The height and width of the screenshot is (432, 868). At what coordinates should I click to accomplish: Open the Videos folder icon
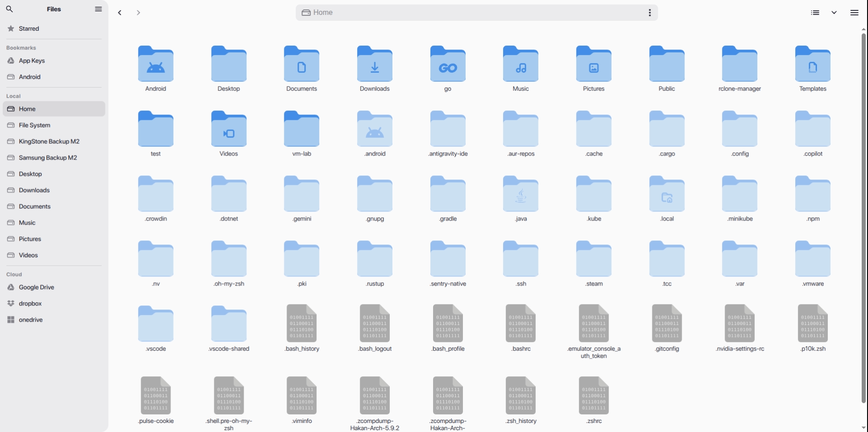(229, 129)
